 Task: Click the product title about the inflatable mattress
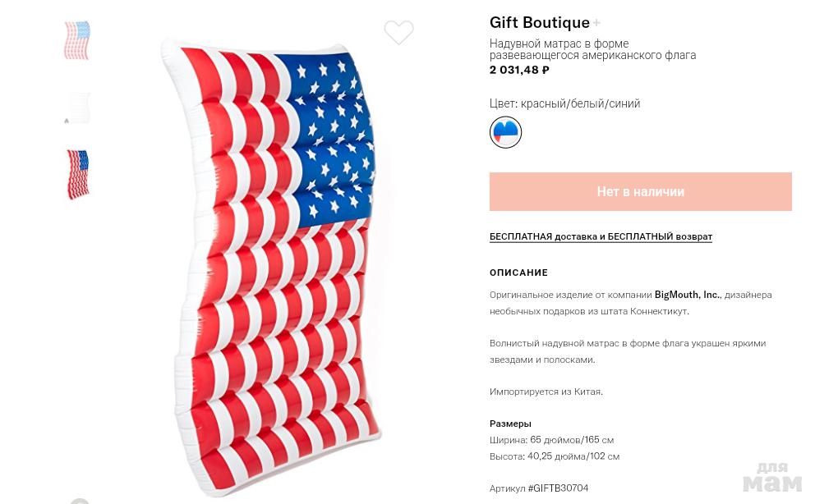click(592, 49)
